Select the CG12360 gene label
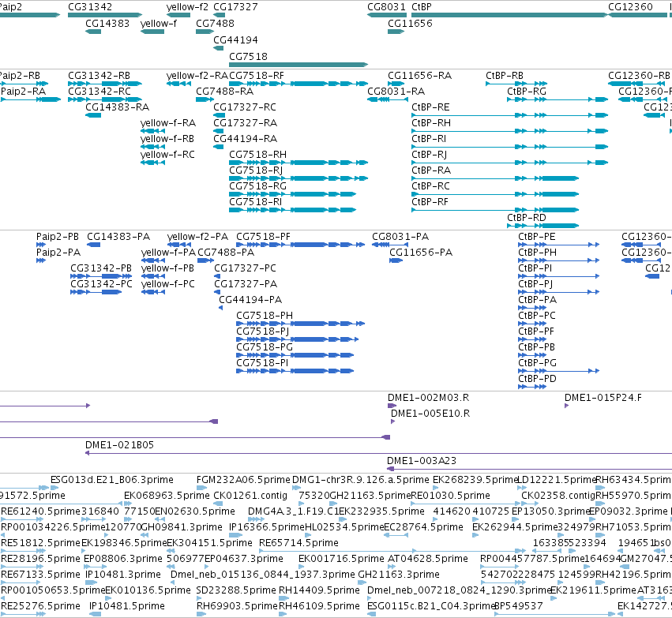The height and width of the screenshot is (618, 672). click(x=630, y=7)
